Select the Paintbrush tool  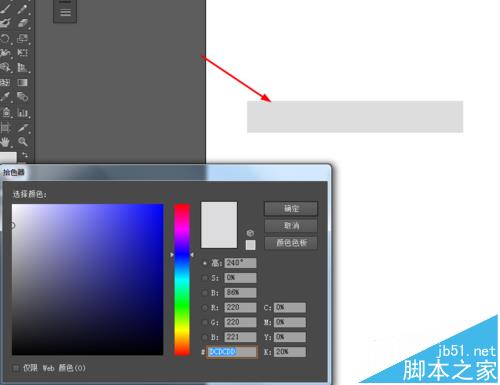[x=6, y=9]
